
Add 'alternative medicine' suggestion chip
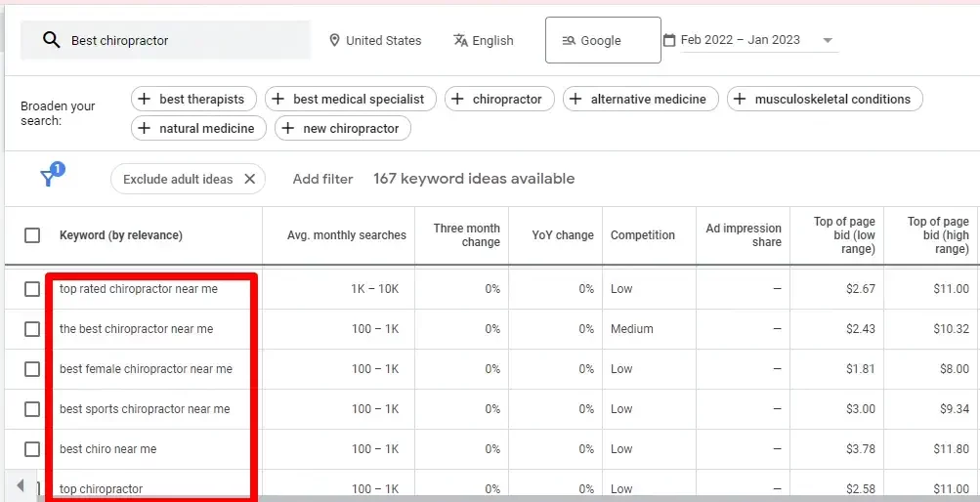[x=641, y=99]
